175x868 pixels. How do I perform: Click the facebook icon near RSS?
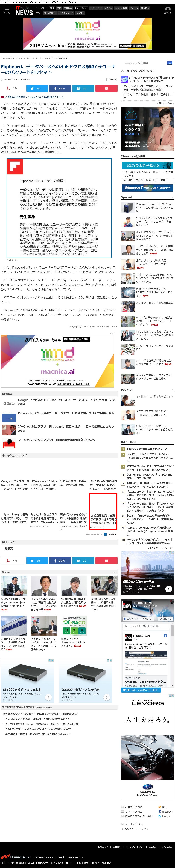(x=160, y=811)
